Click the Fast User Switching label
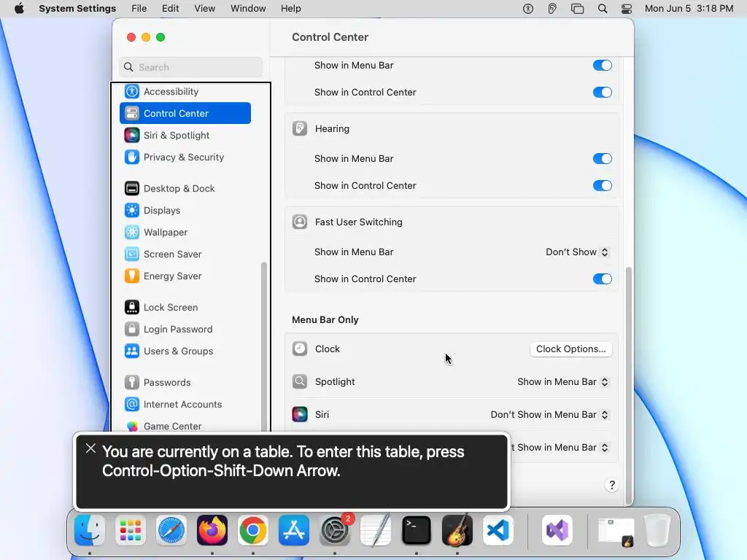747x560 pixels. (x=358, y=222)
